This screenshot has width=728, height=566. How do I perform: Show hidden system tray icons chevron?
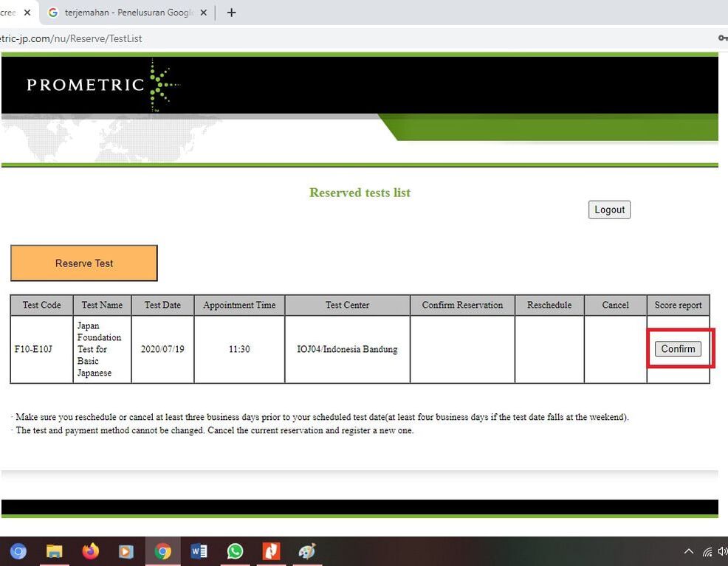[689, 551]
